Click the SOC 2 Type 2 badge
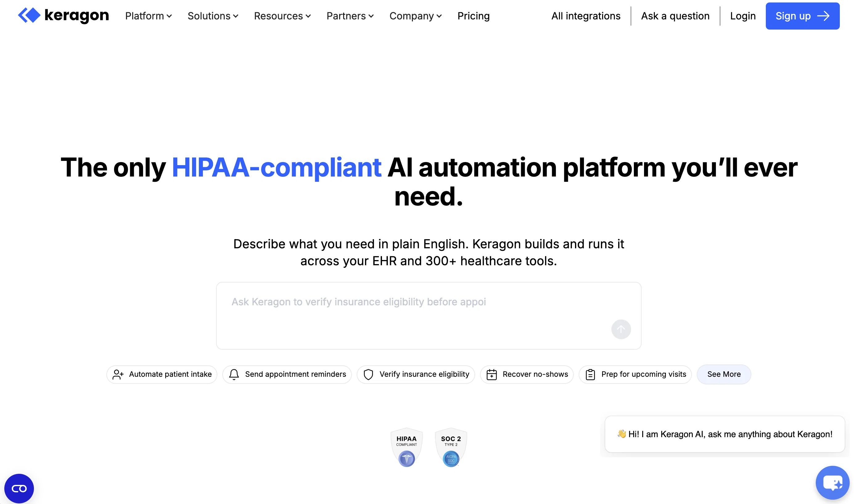 point(451,447)
